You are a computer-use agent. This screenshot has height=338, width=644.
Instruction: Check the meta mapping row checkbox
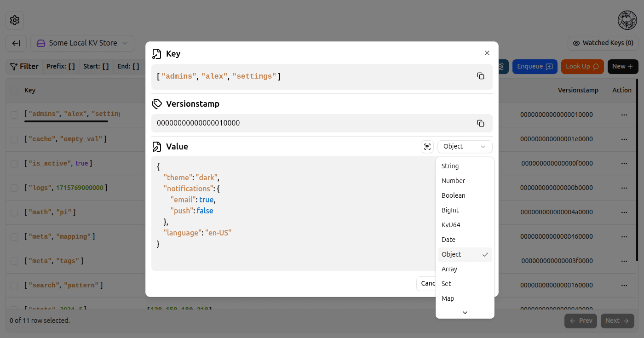[14, 237]
